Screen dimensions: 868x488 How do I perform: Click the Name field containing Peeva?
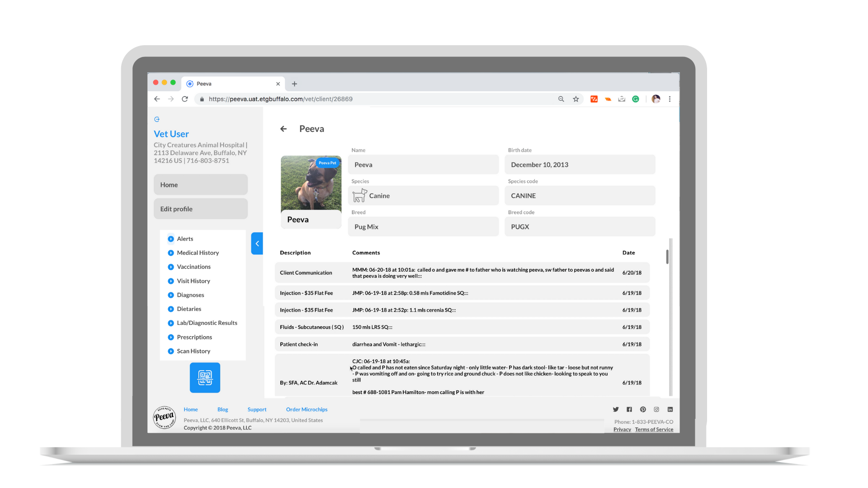tap(423, 164)
